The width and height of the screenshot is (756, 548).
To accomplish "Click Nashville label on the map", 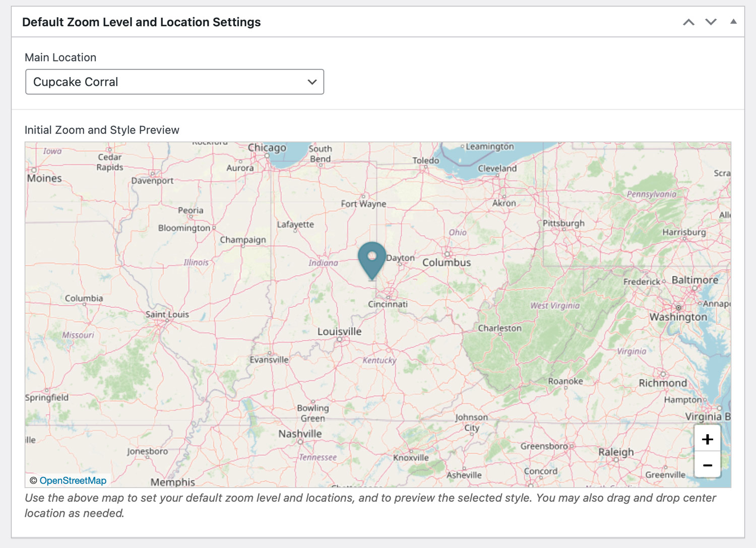I will click(300, 434).
